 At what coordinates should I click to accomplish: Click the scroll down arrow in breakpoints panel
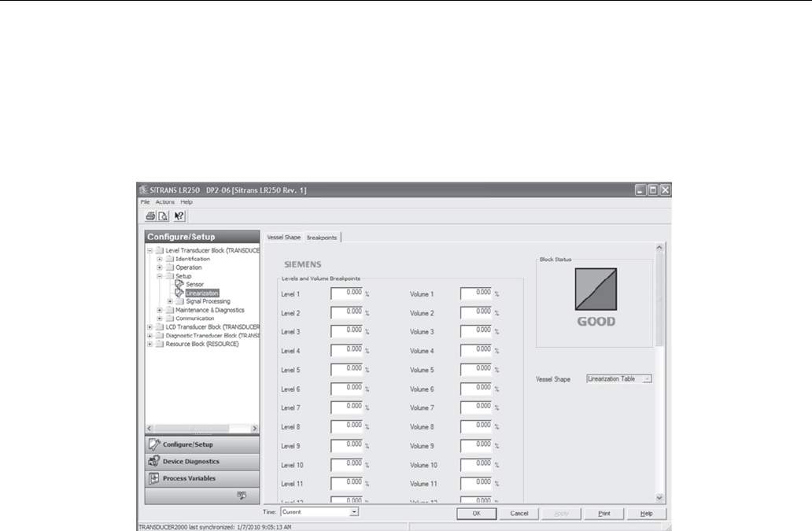659,497
